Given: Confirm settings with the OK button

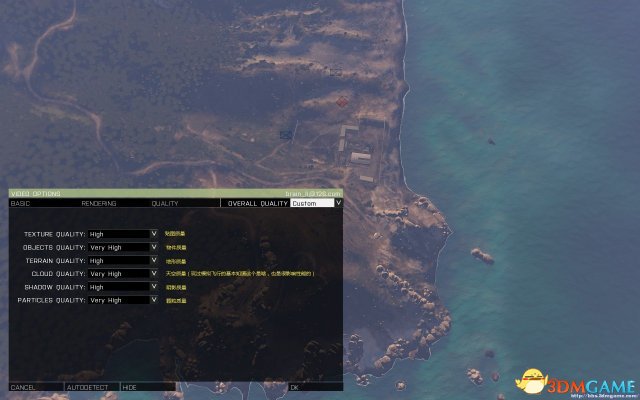Looking at the screenshot, I should (x=316, y=387).
